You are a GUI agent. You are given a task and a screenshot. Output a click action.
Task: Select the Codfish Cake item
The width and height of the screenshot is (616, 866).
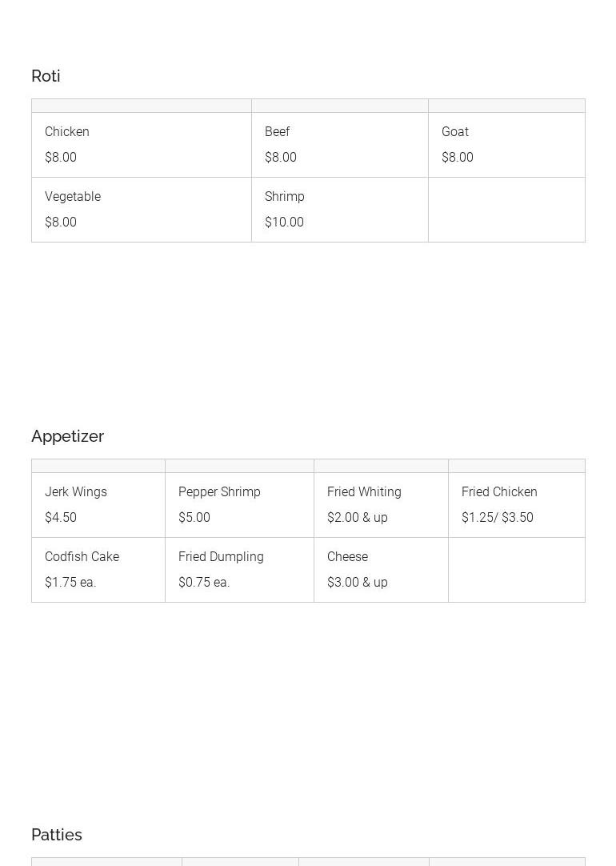point(82,557)
